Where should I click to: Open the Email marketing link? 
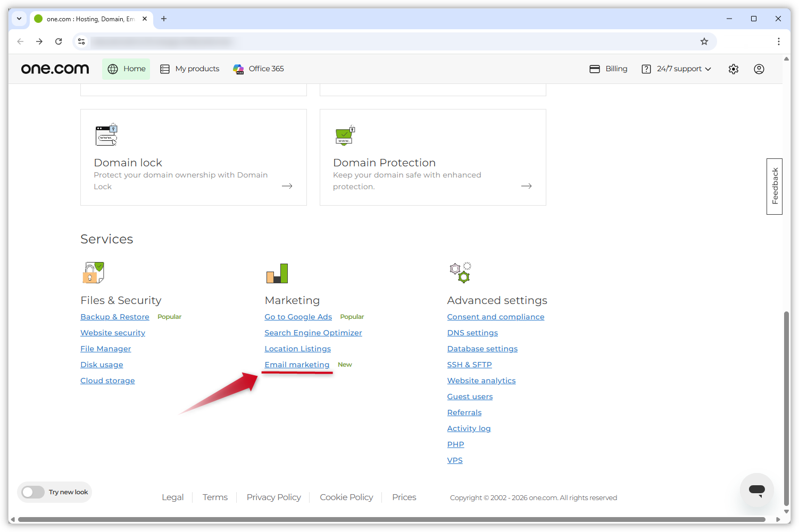(297, 365)
